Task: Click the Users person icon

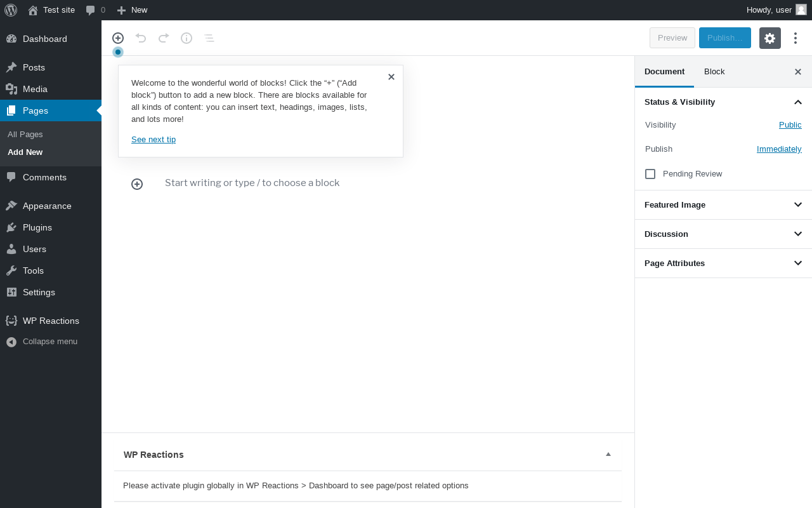Action: click(11, 249)
